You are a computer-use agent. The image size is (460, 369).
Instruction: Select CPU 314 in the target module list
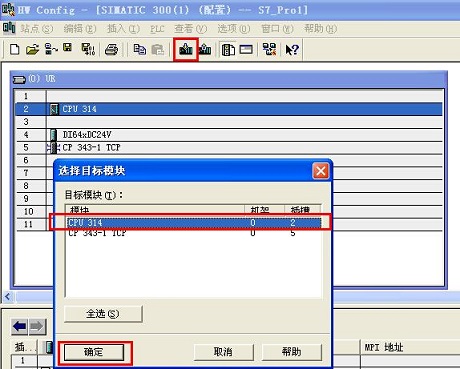click(194, 222)
